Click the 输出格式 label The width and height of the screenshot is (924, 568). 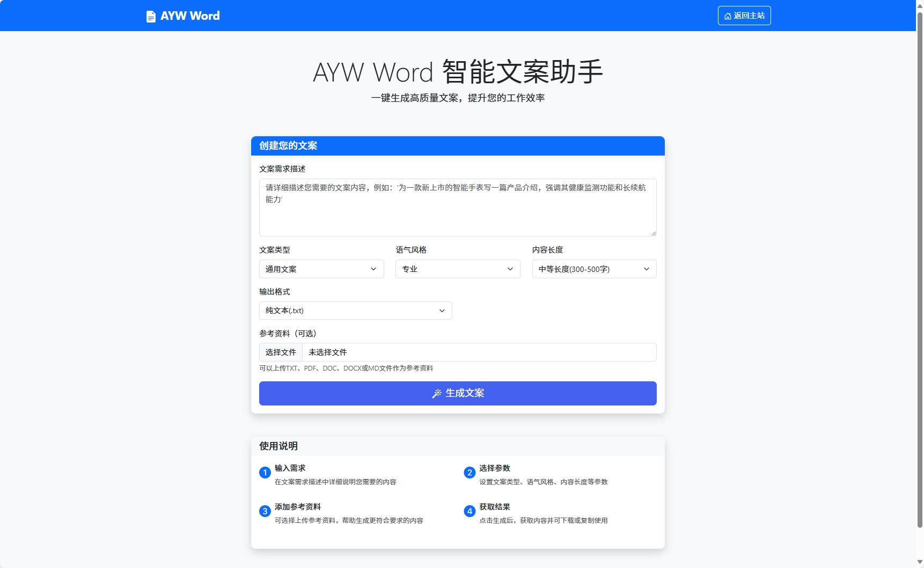[275, 292]
